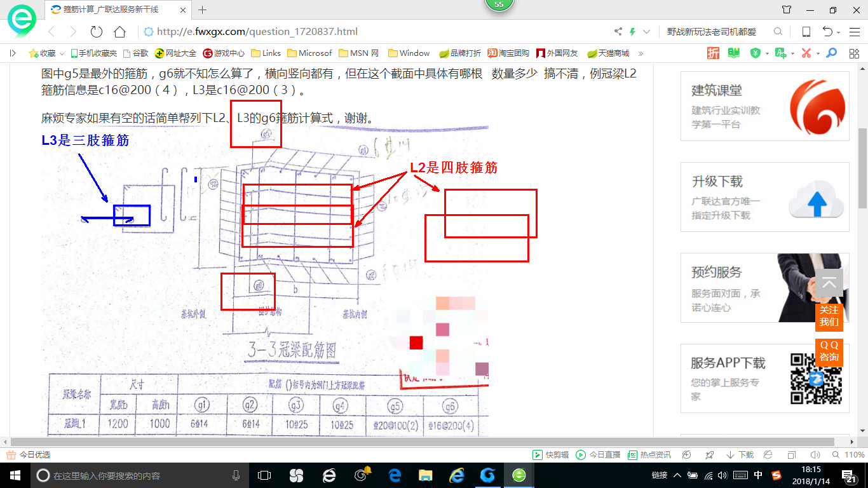
Task: Click the search magnifier icon
Action: pos(778,32)
